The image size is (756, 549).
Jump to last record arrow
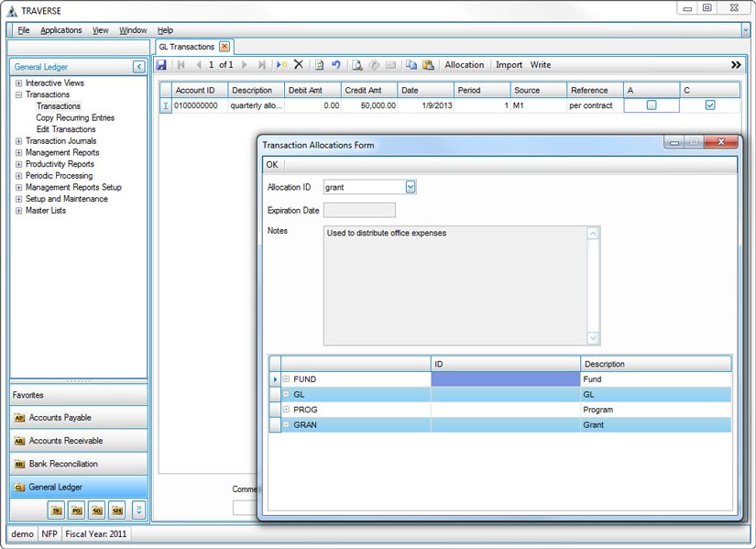(261, 65)
